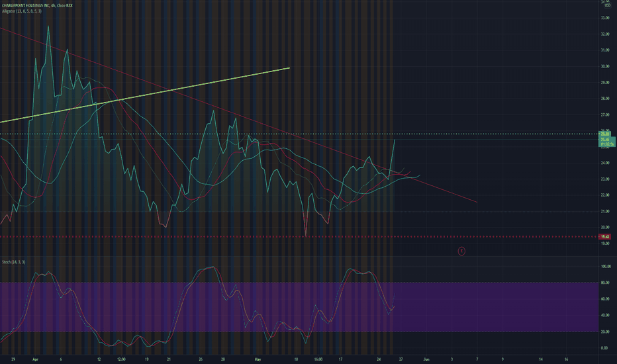Click the 'Jun' label on the time axis
This screenshot has width=617, height=364.
pyautogui.click(x=426, y=359)
